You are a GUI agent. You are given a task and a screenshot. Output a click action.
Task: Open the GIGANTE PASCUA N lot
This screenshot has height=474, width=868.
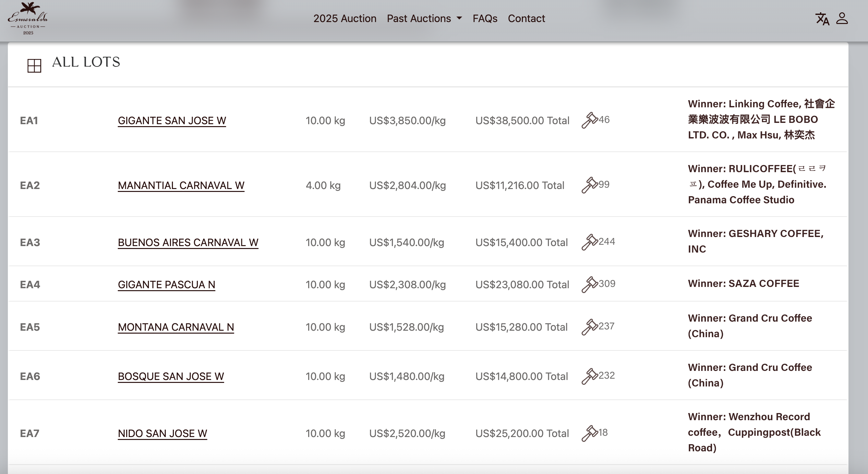[166, 285]
